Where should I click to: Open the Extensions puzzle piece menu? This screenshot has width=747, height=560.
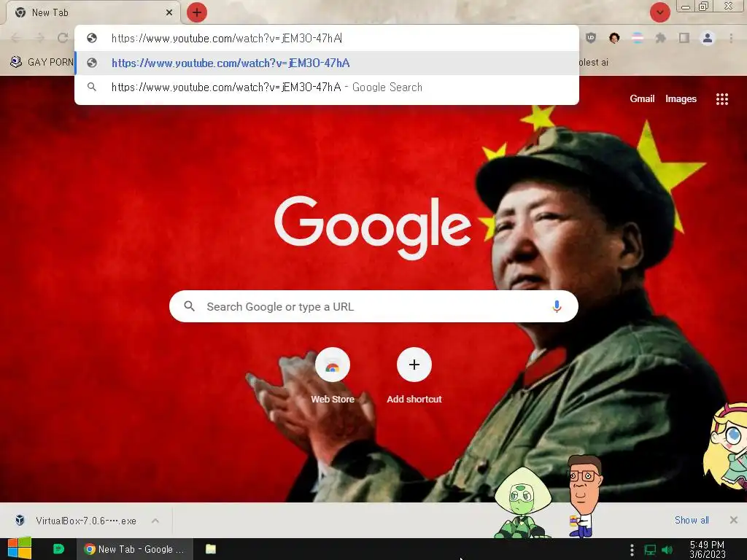[x=661, y=38]
